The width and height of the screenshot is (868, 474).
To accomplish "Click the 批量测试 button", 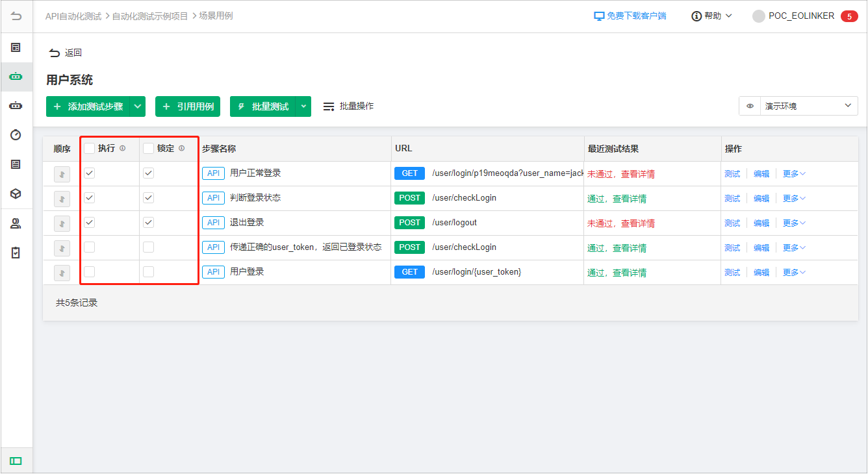I will pyautogui.click(x=262, y=106).
